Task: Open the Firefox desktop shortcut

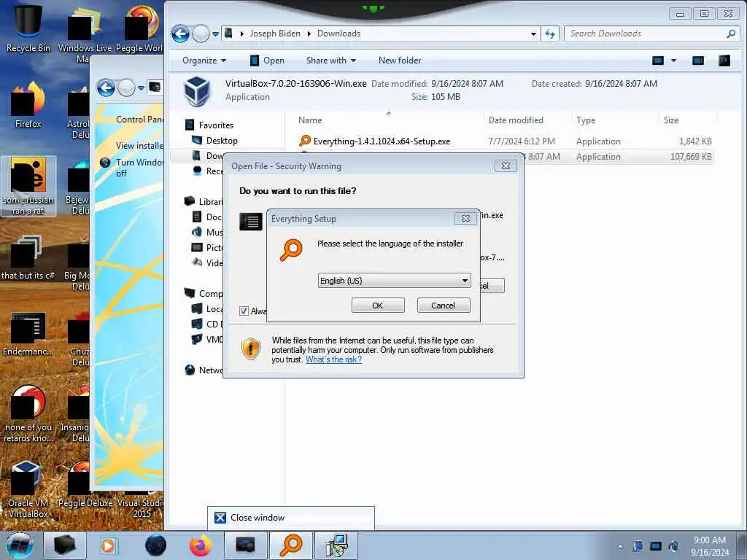Action: (28, 105)
